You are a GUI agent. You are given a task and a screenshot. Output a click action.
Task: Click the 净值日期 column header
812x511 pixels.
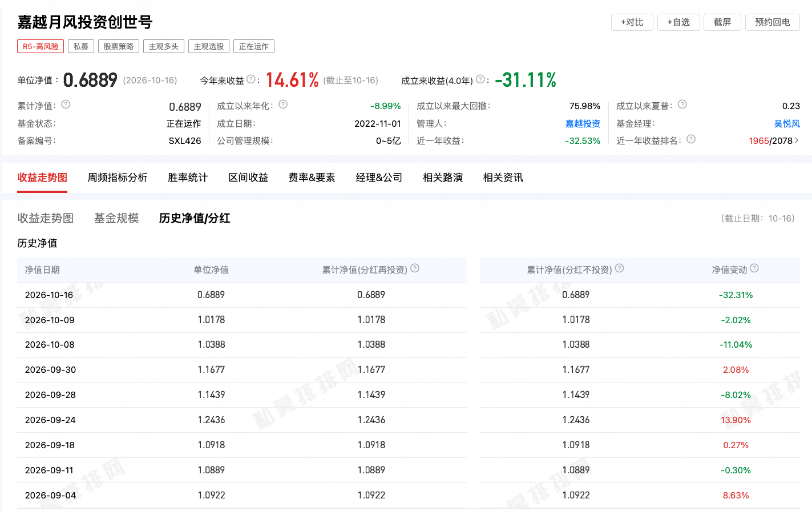42,270
